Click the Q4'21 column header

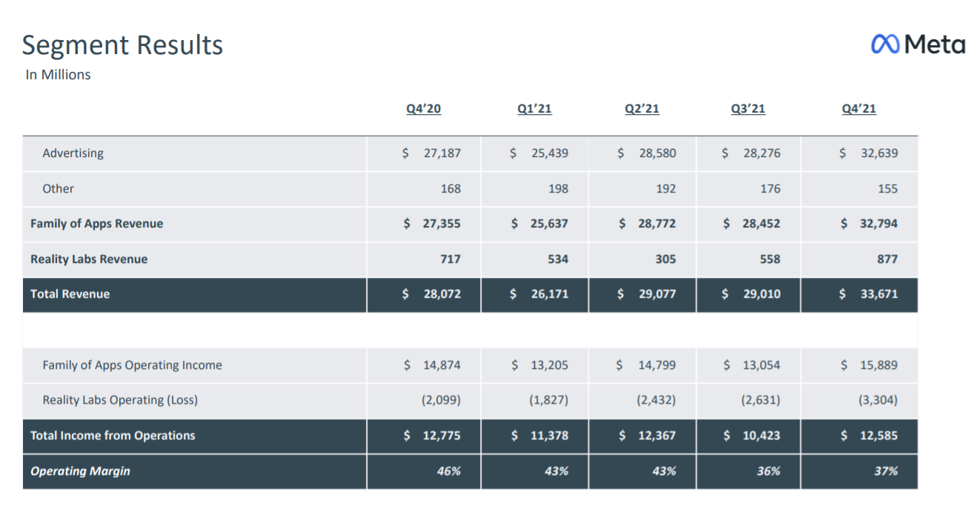859,109
